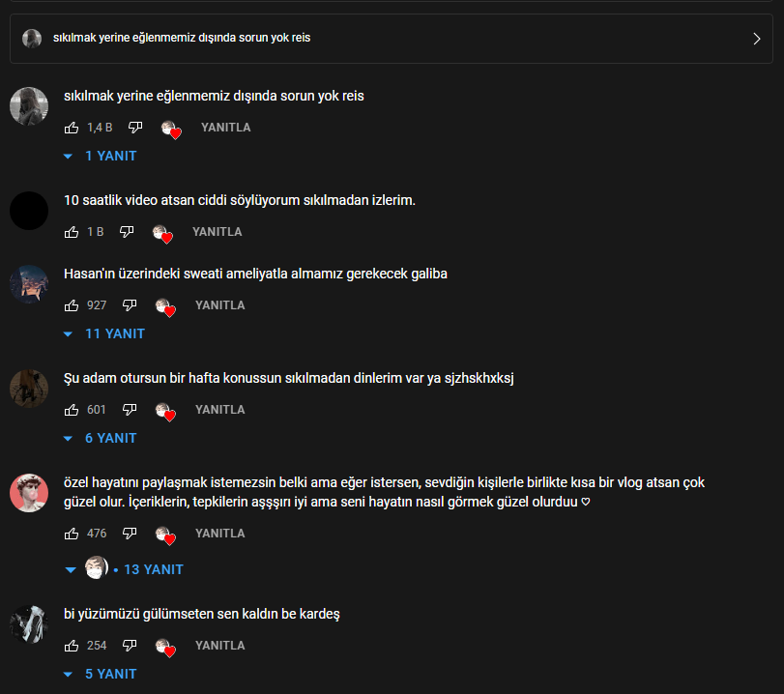Reply via YANITLA on 10 saatlik comment
Viewport: 784px width, 694px height.
[x=217, y=232]
